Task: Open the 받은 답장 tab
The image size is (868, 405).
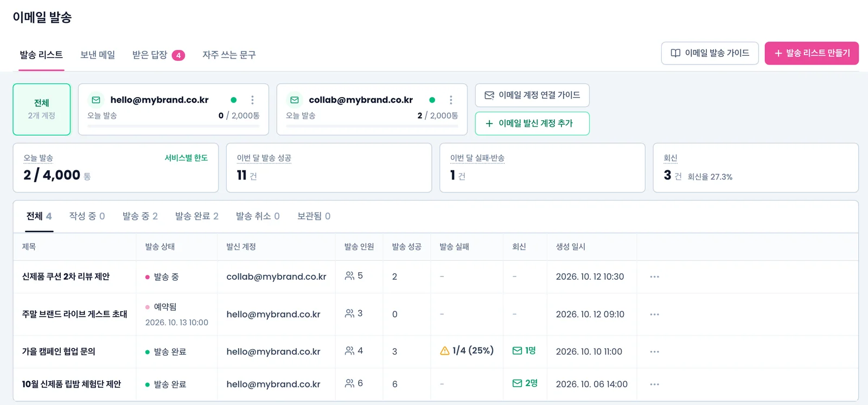Action: coord(158,55)
